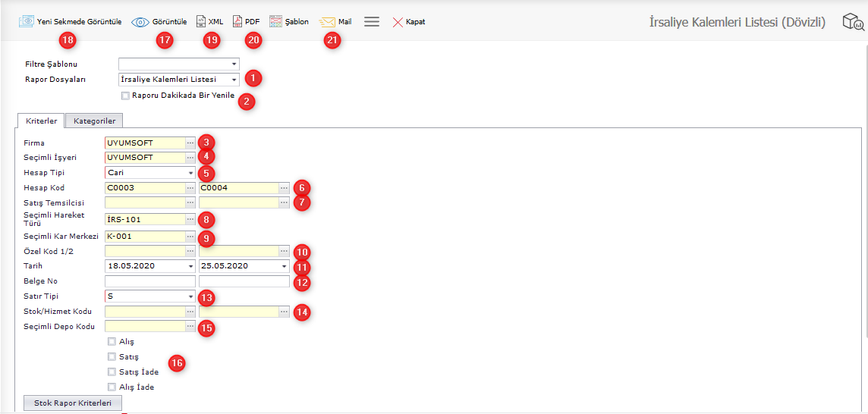Click the report cube icon at top right
This screenshot has width=868, height=414.
pyautogui.click(x=853, y=23)
